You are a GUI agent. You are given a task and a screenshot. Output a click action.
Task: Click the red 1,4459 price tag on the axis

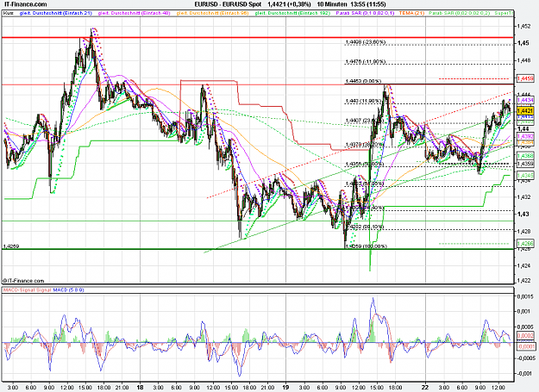pyautogui.click(x=525, y=78)
